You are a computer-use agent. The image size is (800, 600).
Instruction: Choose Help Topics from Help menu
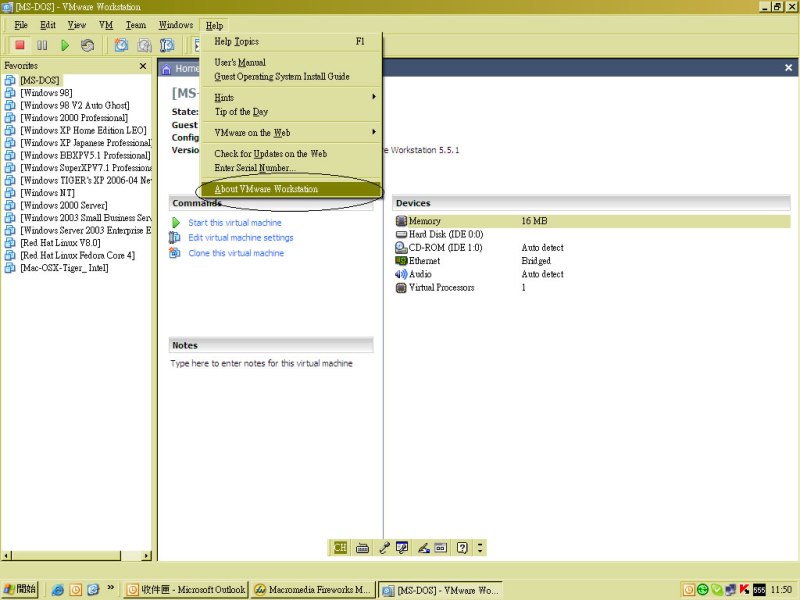(x=291, y=42)
